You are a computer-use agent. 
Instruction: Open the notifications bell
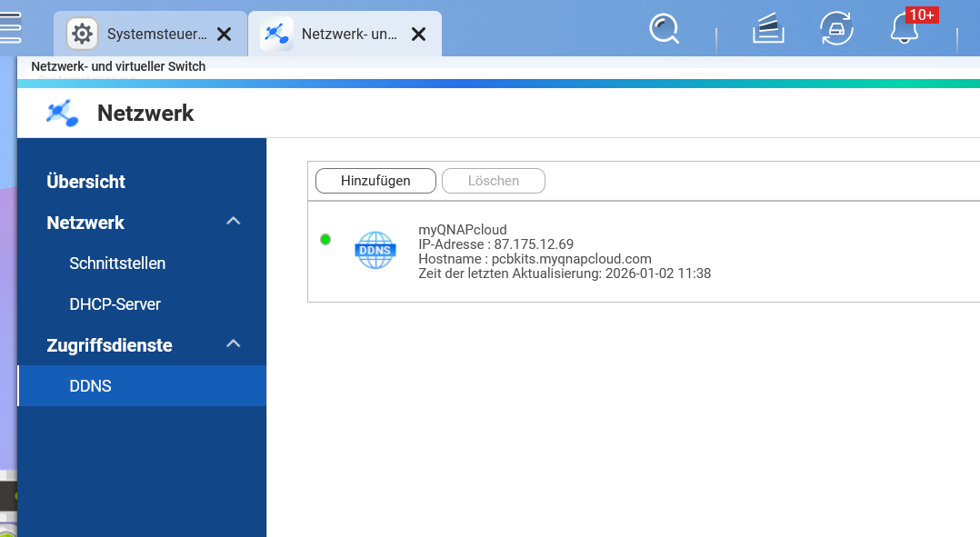coord(904,30)
